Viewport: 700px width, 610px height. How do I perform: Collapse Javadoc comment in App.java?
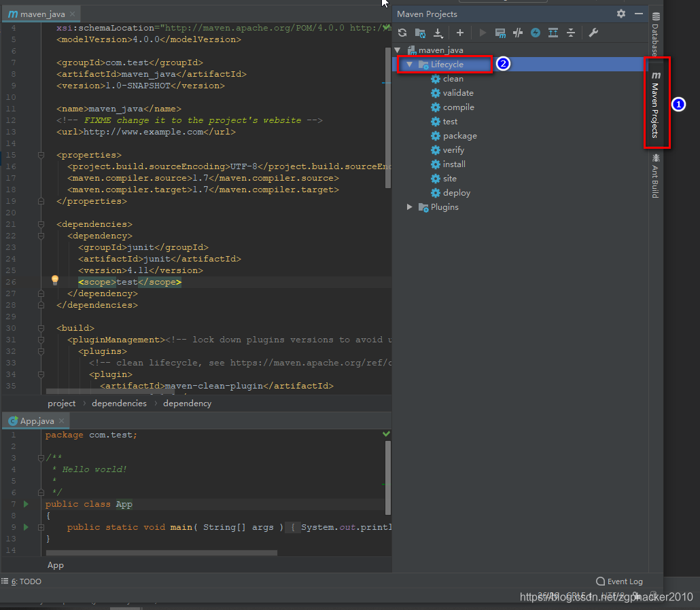click(x=41, y=457)
